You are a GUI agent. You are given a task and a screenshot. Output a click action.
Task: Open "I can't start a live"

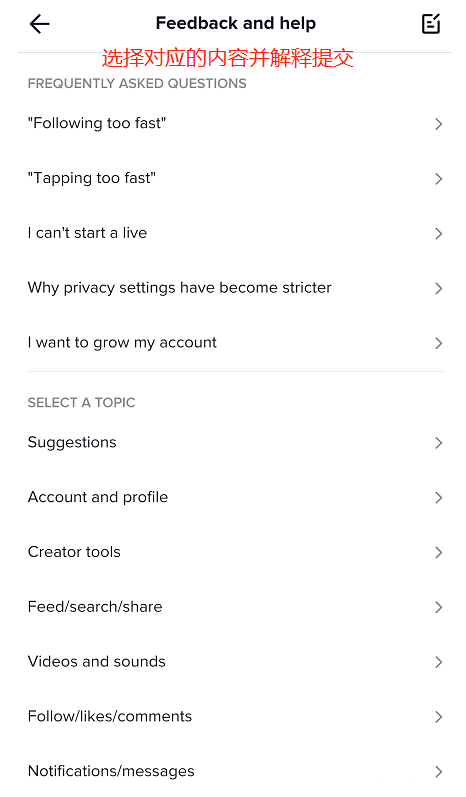(235, 233)
